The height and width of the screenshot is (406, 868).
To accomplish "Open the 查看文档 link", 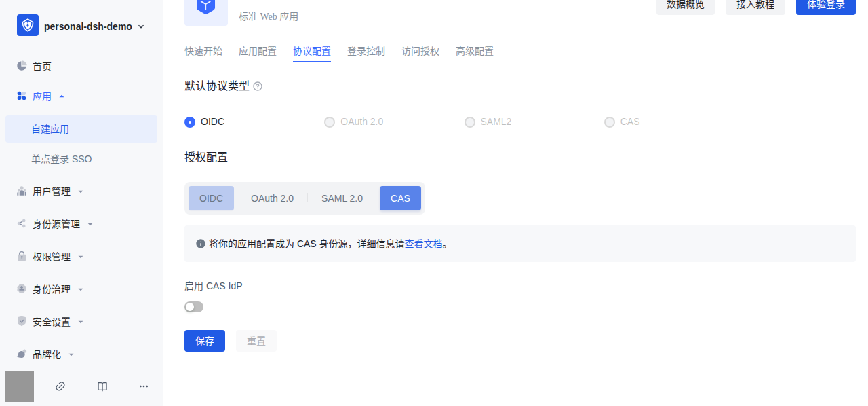I will click(424, 244).
